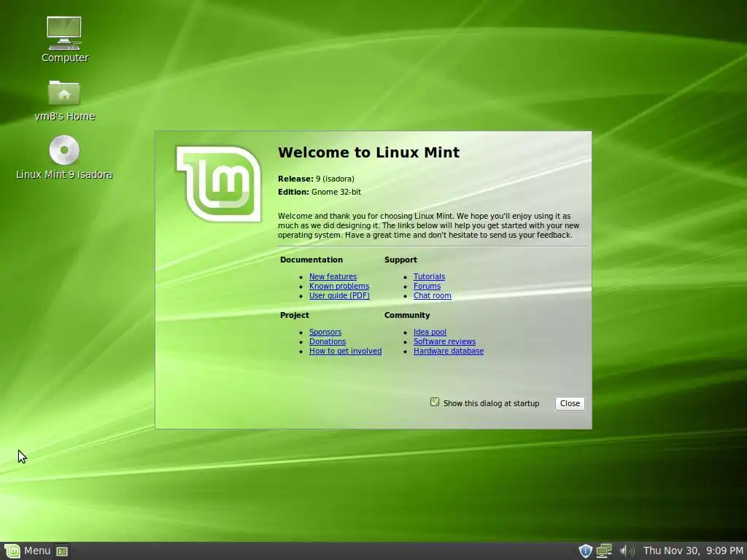Visit the Forums link
Screen dimensions: 747x560
pyautogui.click(x=427, y=286)
